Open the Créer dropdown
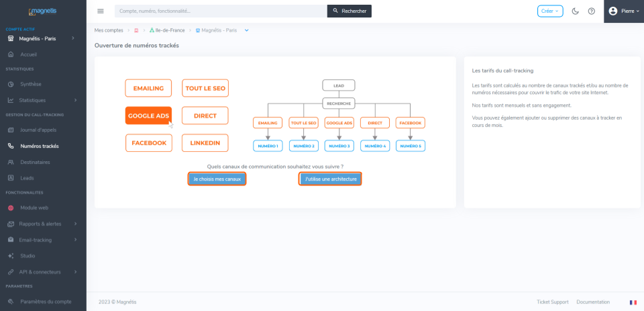Image resolution: width=644 pixels, height=311 pixels. pyautogui.click(x=550, y=11)
